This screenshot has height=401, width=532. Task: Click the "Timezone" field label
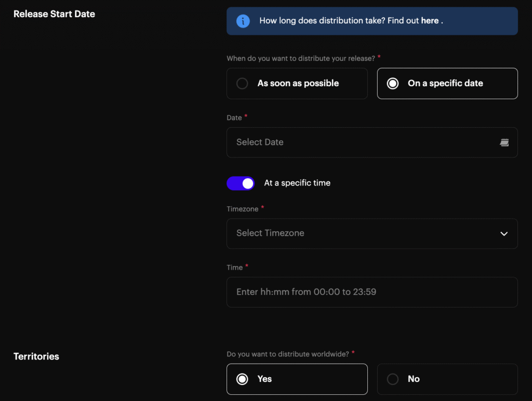tap(242, 209)
